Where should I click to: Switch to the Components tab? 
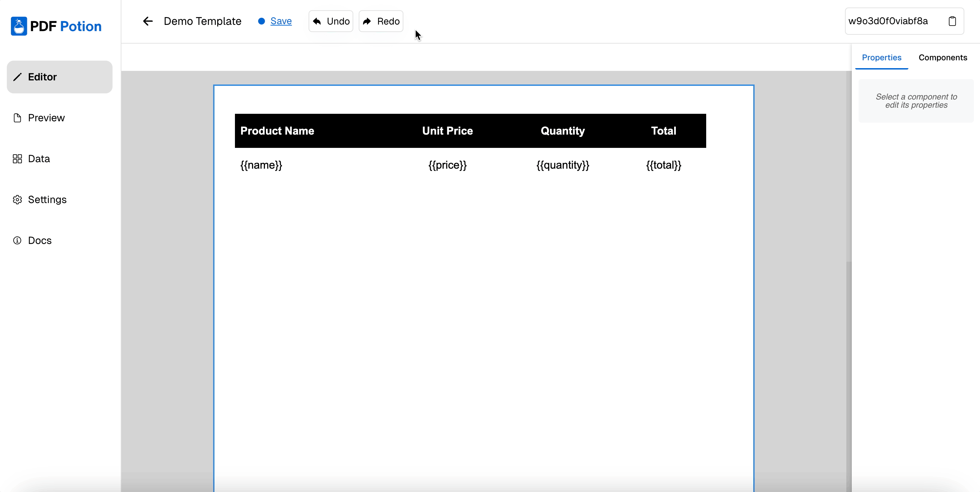942,58
